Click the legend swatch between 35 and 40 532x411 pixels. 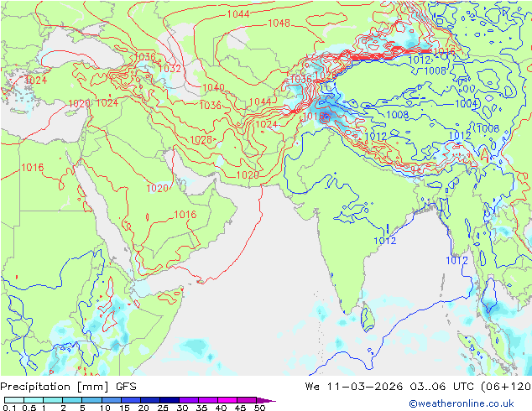pos(207,400)
